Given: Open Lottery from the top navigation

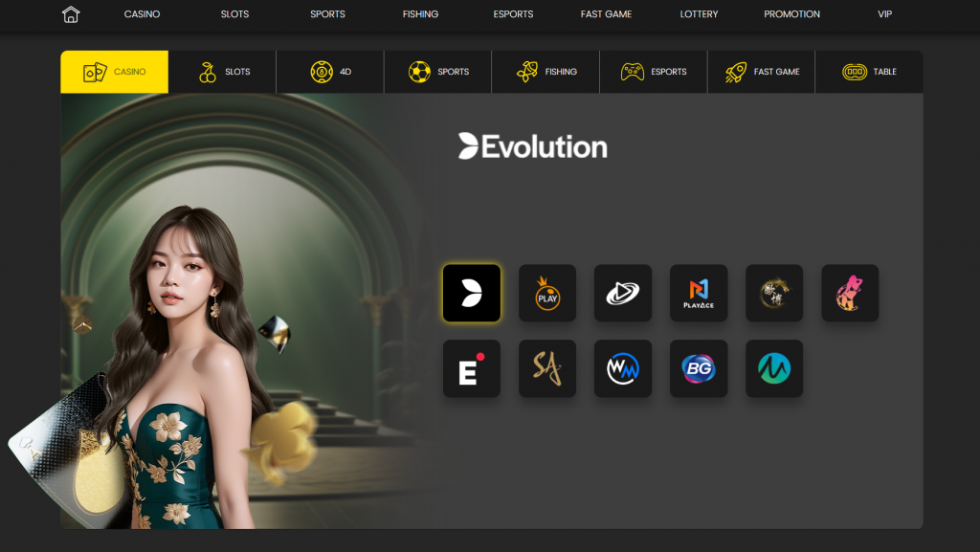Looking at the screenshot, I should coord(699,14).
